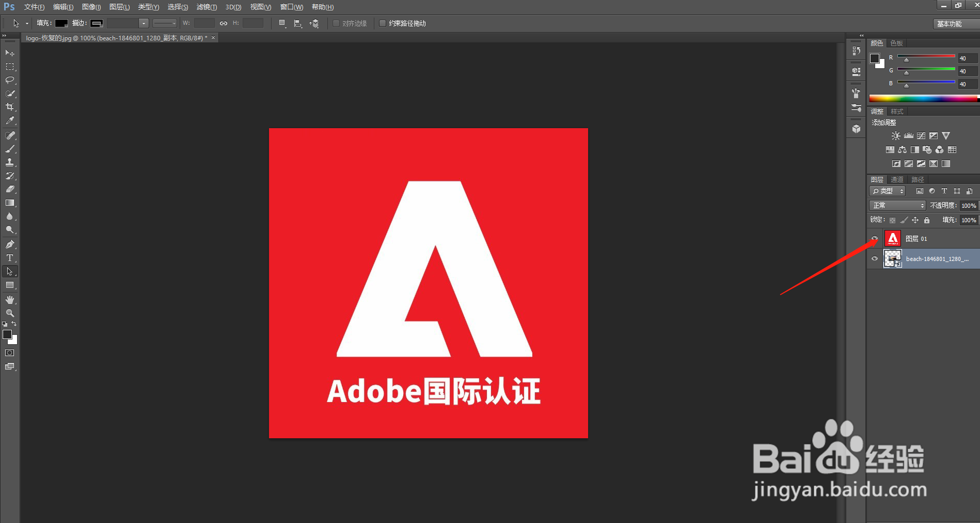Image resolution: width=980 pixels, height=523 pixels.
Task: Open the History panel icon
Action: (x=856, y=51)
